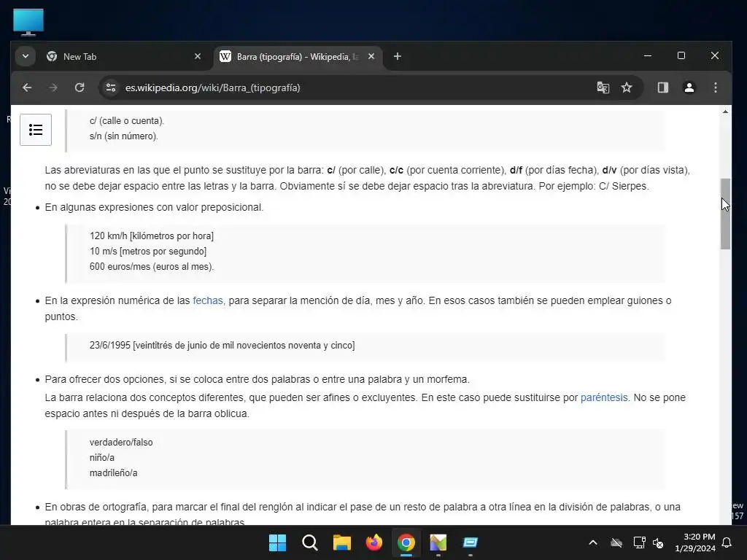Open the desktop computer monitor icon

(28, 22)
